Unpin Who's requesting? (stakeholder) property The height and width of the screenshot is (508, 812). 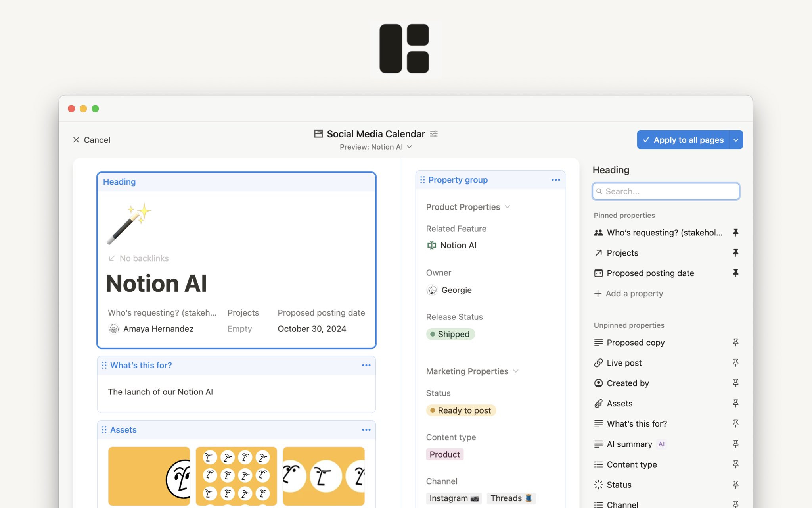(735, 233)
